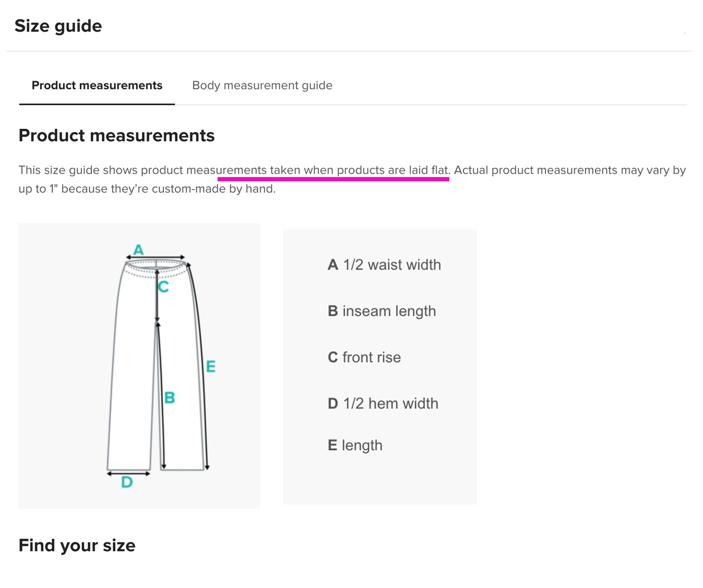This screenshot has height=588, width=703.
Task: Click the teal letter C front rise marker
Action: point(163,287)
